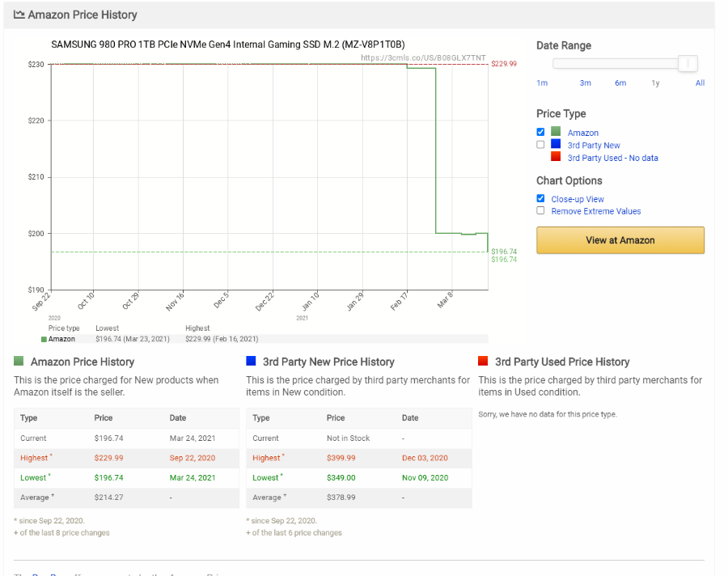Set date range to 6m

coord(620,83)
